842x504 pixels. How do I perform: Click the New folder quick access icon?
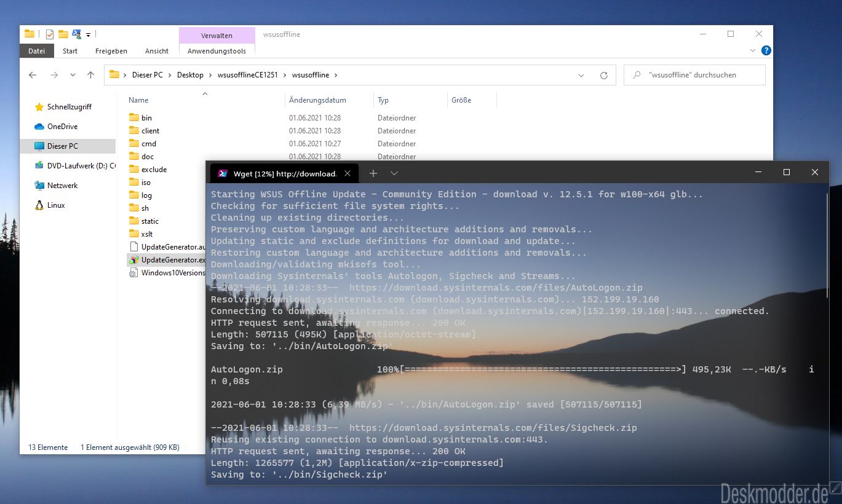coord(63,34)
